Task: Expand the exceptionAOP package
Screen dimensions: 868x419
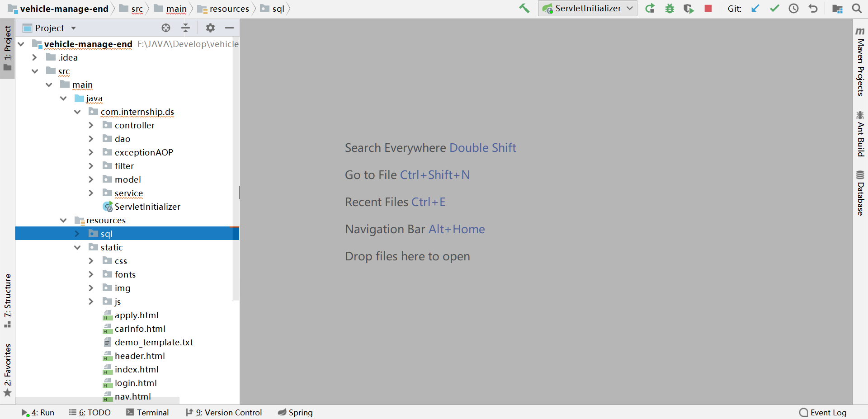Action: click(91, 152)
